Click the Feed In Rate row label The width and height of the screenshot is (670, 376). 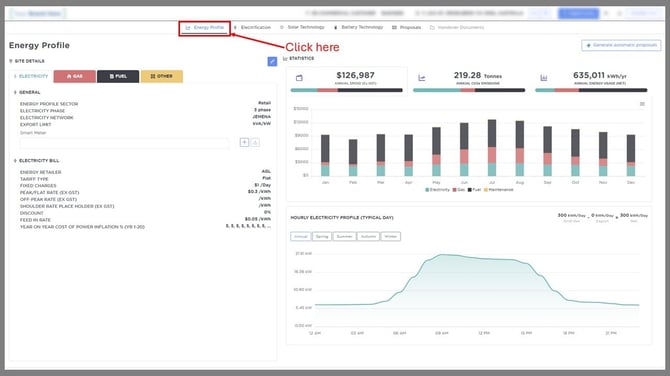pyautogui.click(x=35, y=220)
